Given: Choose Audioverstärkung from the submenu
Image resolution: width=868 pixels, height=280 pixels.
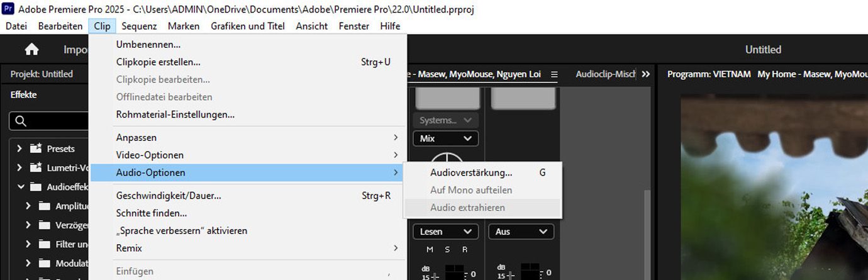Looking at the screenshot, I should tap(482, 172).
